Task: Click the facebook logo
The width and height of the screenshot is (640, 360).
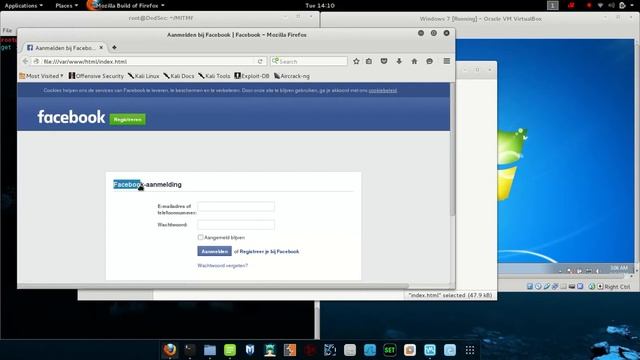Action: pyautogui.click(x=71, y=117)
